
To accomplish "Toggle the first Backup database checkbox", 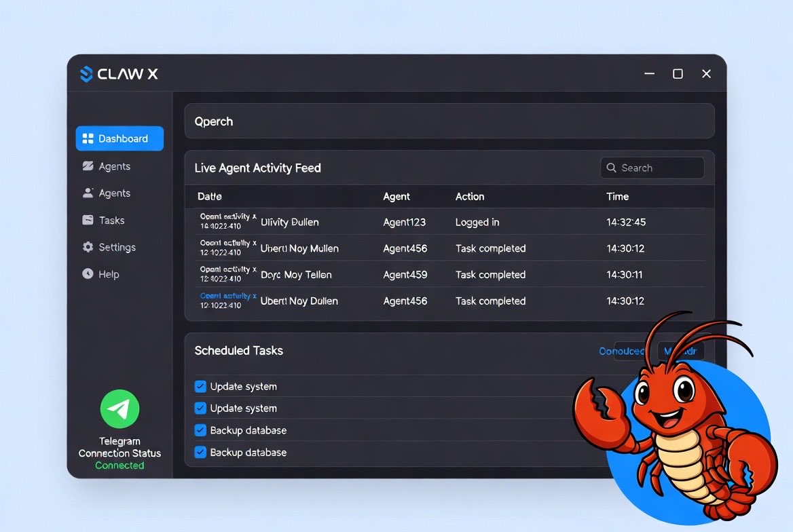I will (x=200, y=430).
